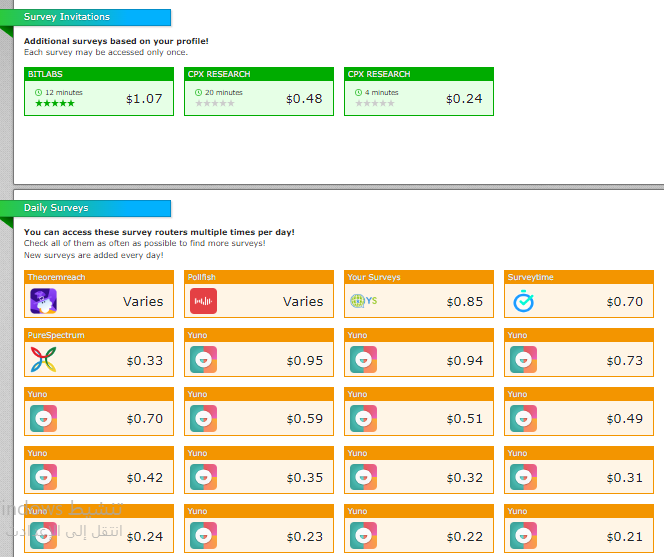664x557 pixels.
Task: Click the Yuno icon beside $0.73
Action: tap(523, 360)
